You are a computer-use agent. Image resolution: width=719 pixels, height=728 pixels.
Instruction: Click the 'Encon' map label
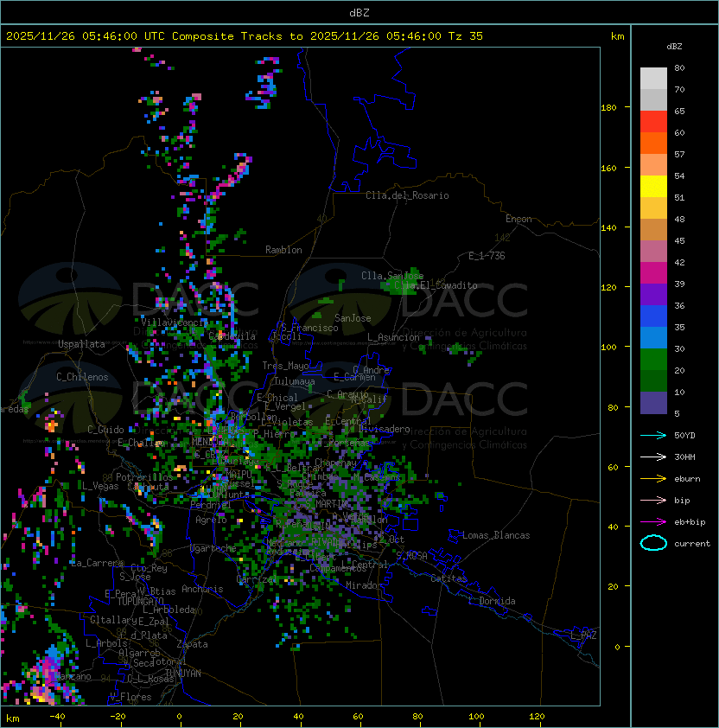(x=519, y=219)
